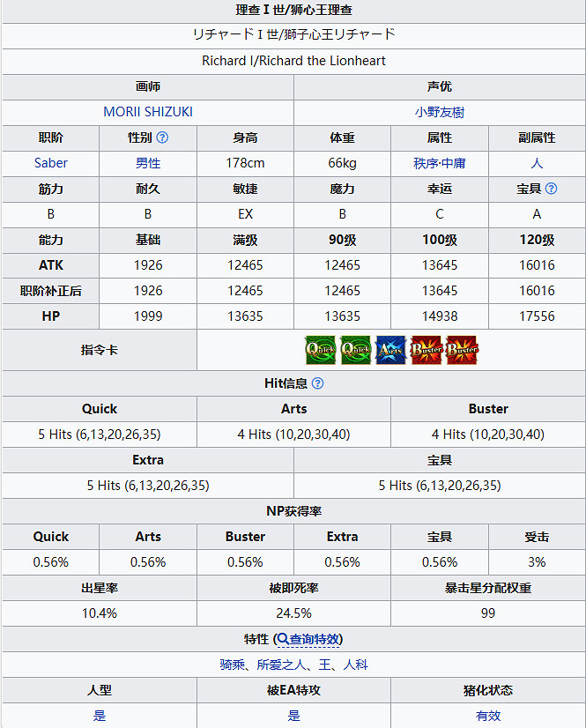Click the help icon beside 宝具 header

point(551,189)
